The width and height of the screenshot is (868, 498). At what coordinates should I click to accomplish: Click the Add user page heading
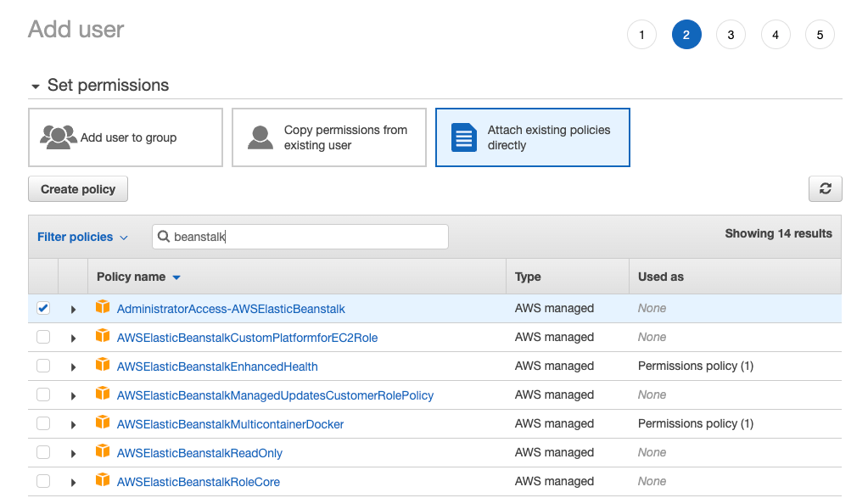76,30
